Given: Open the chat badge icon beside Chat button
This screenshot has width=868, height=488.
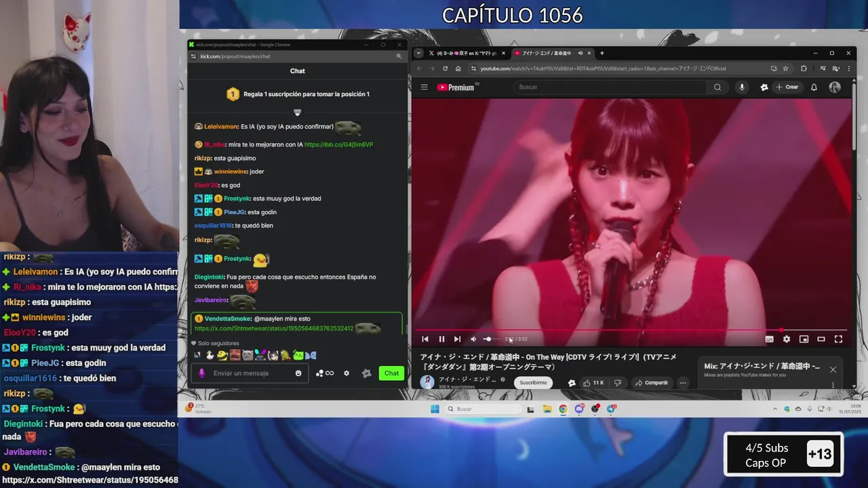Looking at the screenshot, I should point(367,373).
